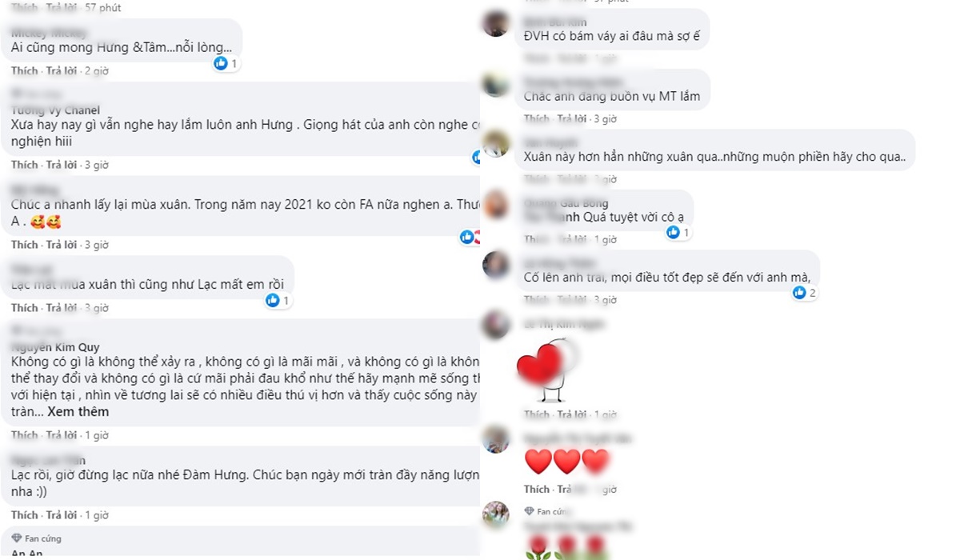The width and height of the screenshot is (960, 560).
Task: Click avatar beside 'ĐVH có bám váy' comment
Action: coord(496,23)
